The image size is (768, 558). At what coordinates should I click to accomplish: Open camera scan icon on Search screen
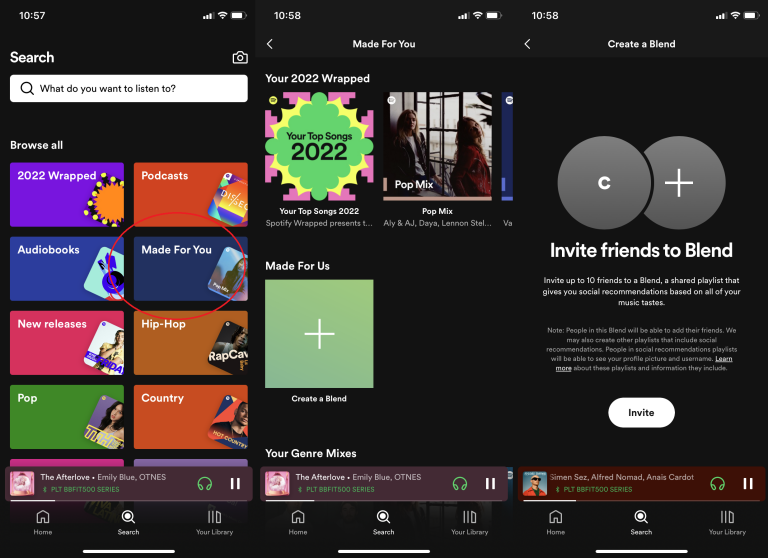(x=240, y=57)
